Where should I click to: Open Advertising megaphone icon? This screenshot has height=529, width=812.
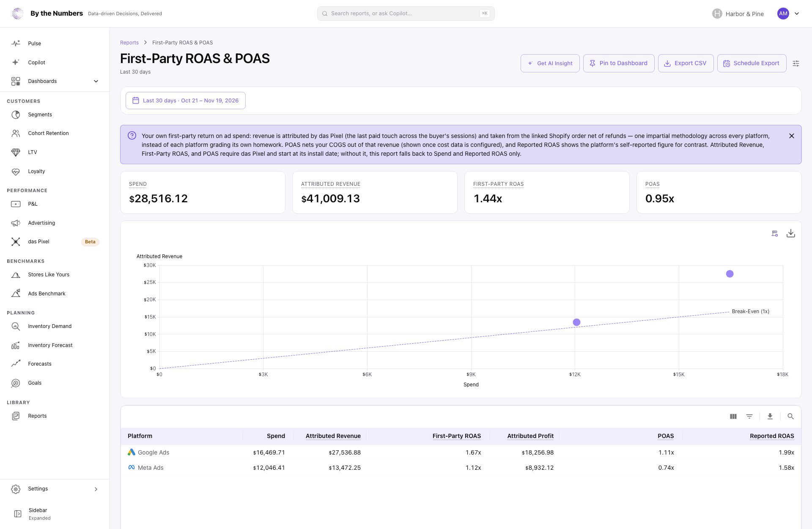click(x=16, y=223)
